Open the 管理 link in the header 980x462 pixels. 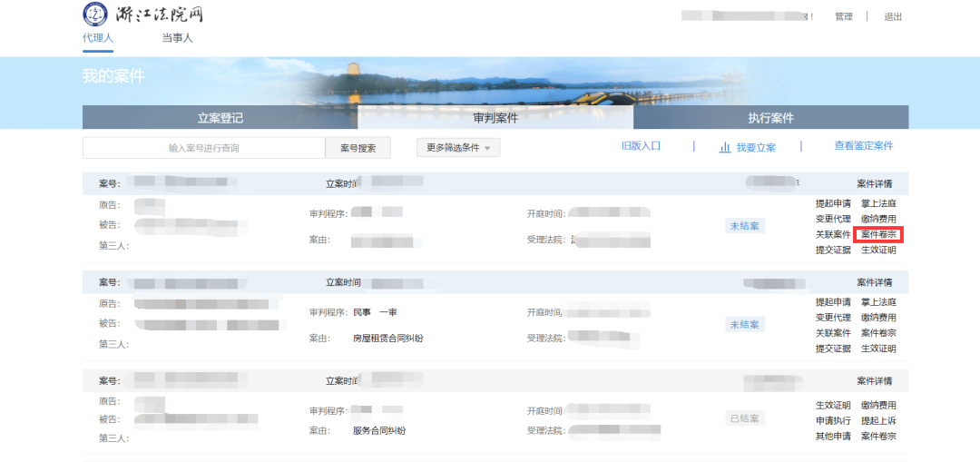pos(844,17)
